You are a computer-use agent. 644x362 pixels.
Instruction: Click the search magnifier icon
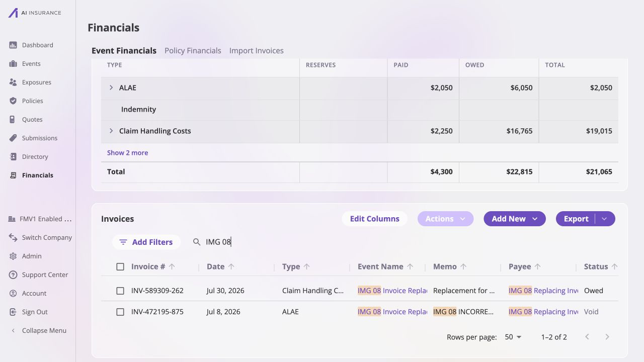coord(197,242)
